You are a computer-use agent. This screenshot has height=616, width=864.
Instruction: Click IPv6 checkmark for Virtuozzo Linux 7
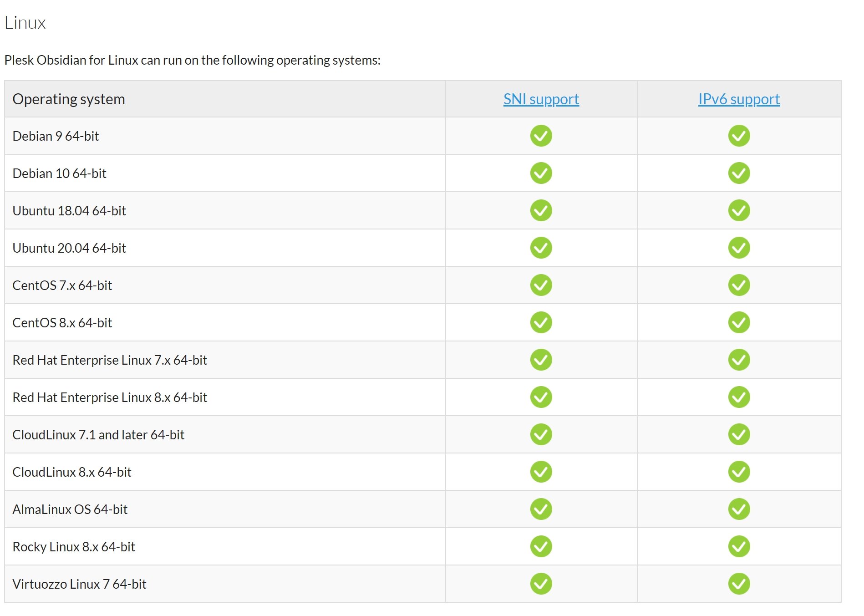[x=739, y=584]
